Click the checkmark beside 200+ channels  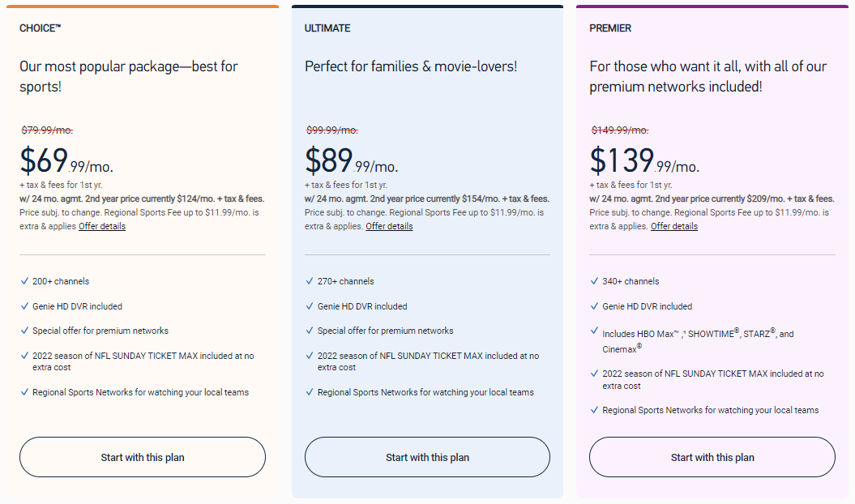24,281
